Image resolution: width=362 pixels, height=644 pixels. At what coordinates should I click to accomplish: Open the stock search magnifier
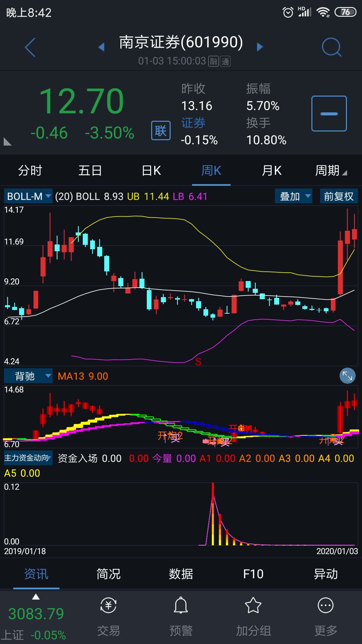click(x=331, y=47)
